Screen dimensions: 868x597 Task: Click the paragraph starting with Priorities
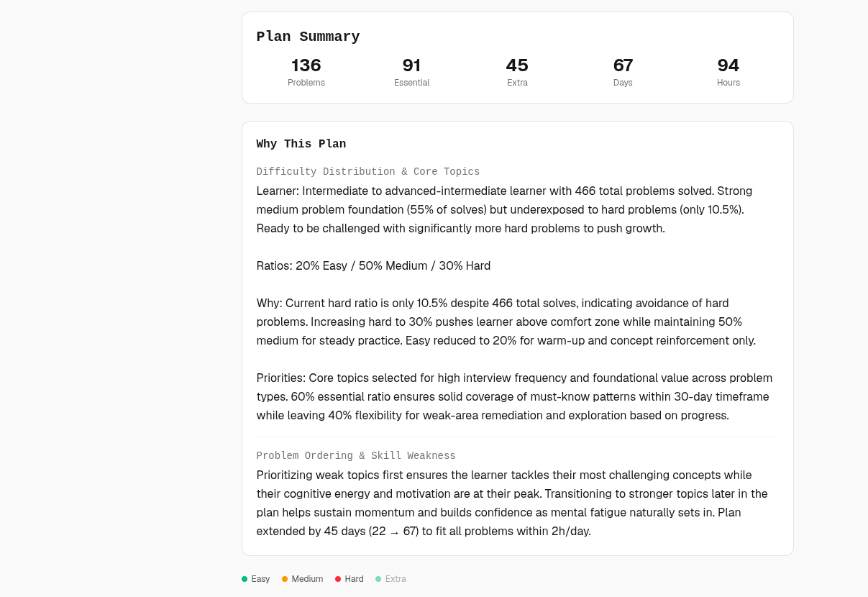(x=515, y=397)
